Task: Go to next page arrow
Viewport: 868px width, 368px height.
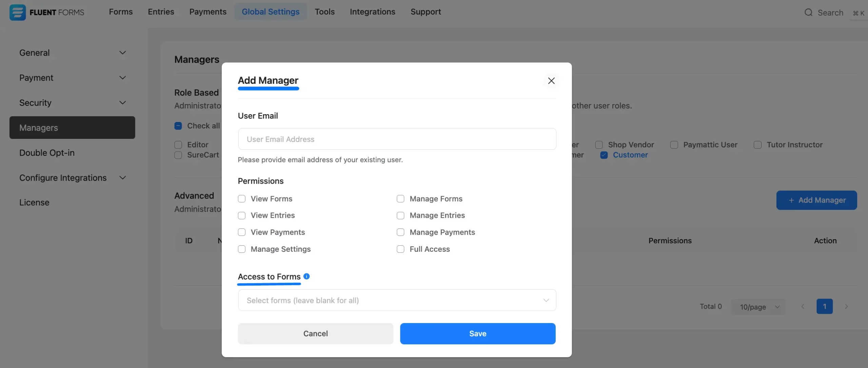Action: pos(846,306)
